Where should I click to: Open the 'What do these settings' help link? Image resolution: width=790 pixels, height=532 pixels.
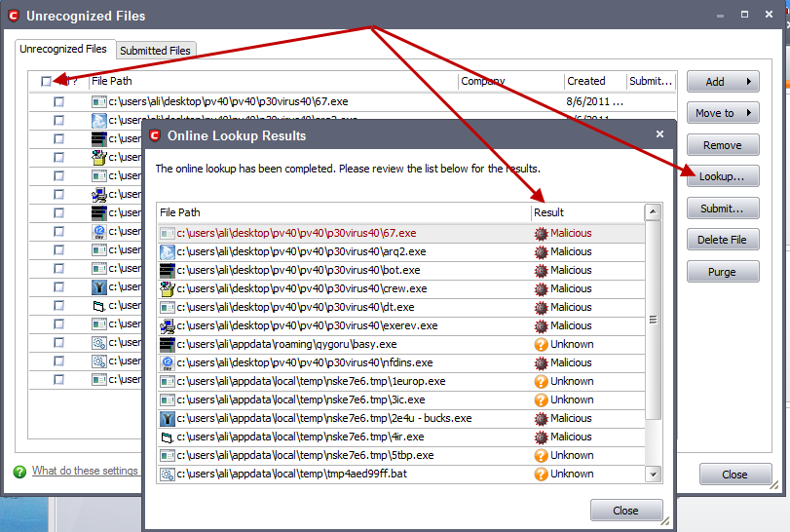85,471
